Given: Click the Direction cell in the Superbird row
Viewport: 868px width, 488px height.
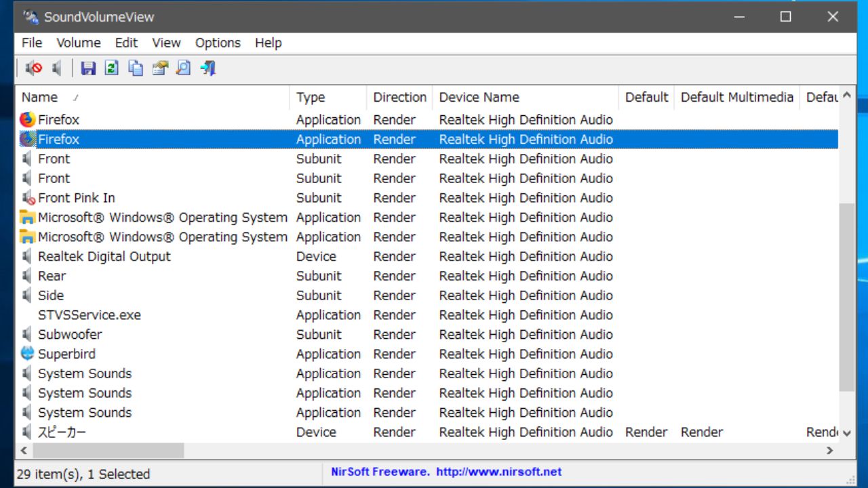Looking at the screenshot, I should (x=394, y=354).
